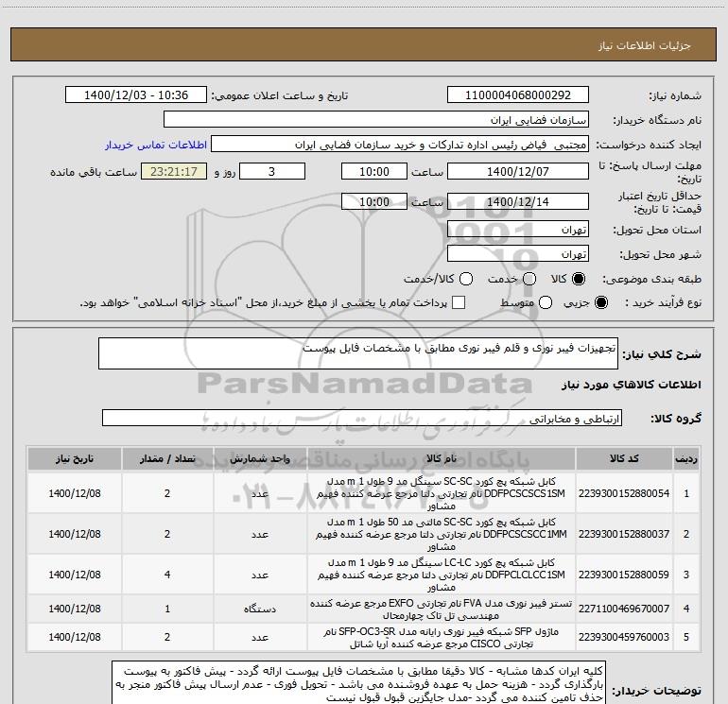Click the response deadline date 1400/12/07
The image size is (728, 704).
[518, 172]
